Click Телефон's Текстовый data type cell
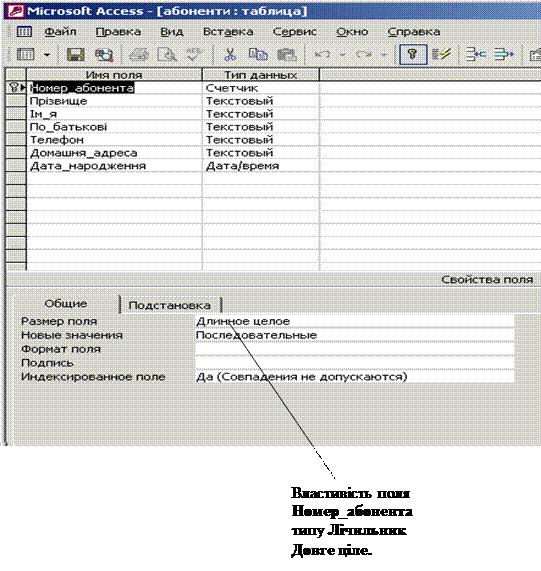541x571 pixels. pyautogui.click(x=261, y=140)
